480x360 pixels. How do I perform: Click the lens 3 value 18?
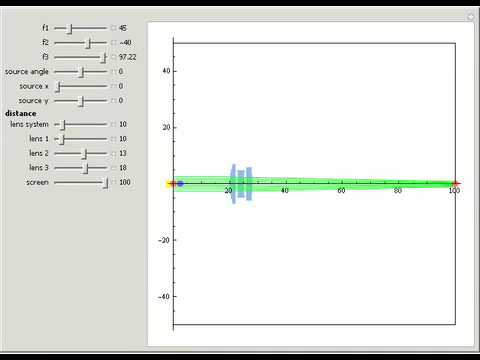click(x=123, y=168)
